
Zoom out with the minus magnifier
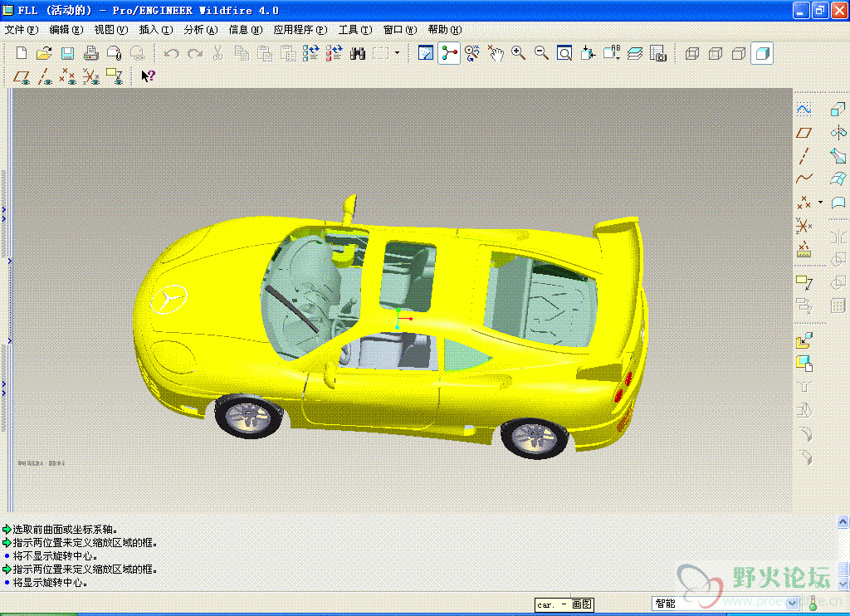click(541, 53)
